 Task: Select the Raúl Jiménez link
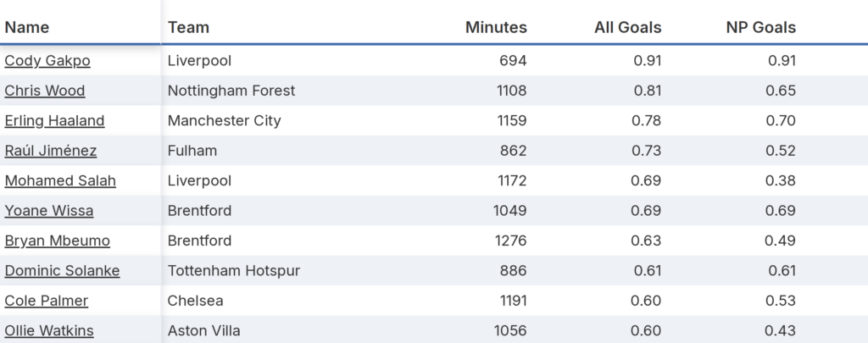51,151
